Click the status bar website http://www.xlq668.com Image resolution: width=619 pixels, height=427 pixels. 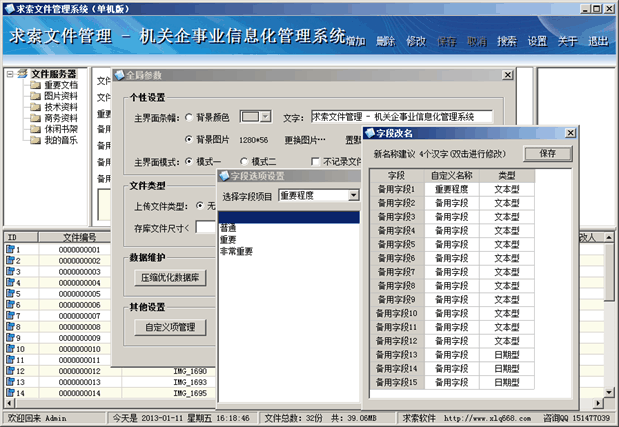click(x=487, y=418)
